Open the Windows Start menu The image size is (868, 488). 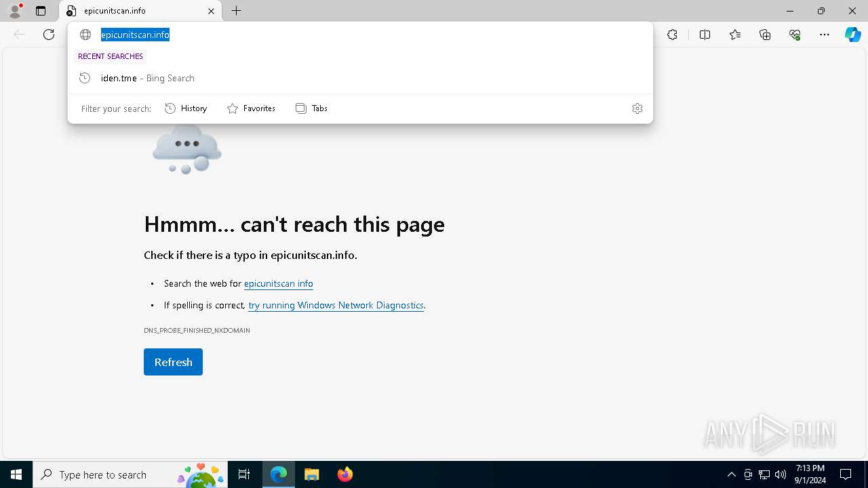(16, 474)
